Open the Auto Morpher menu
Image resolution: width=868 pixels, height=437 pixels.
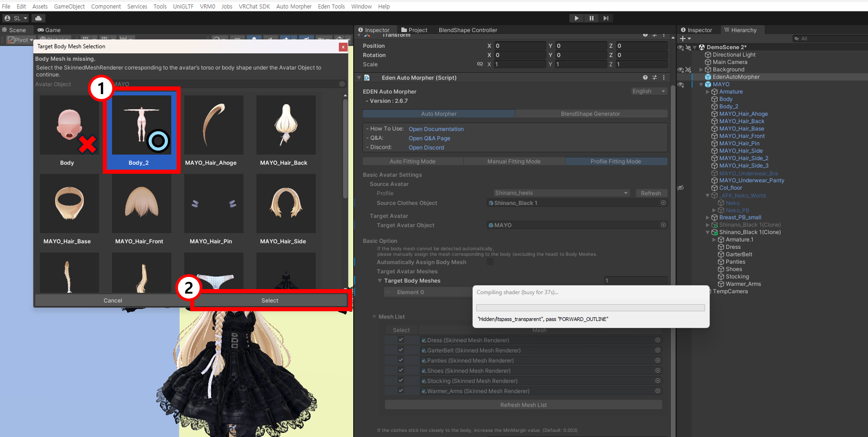point(294,6)
